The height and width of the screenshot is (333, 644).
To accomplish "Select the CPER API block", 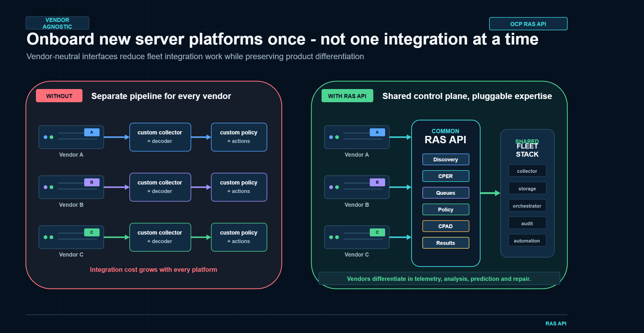I will click(446, 176).
